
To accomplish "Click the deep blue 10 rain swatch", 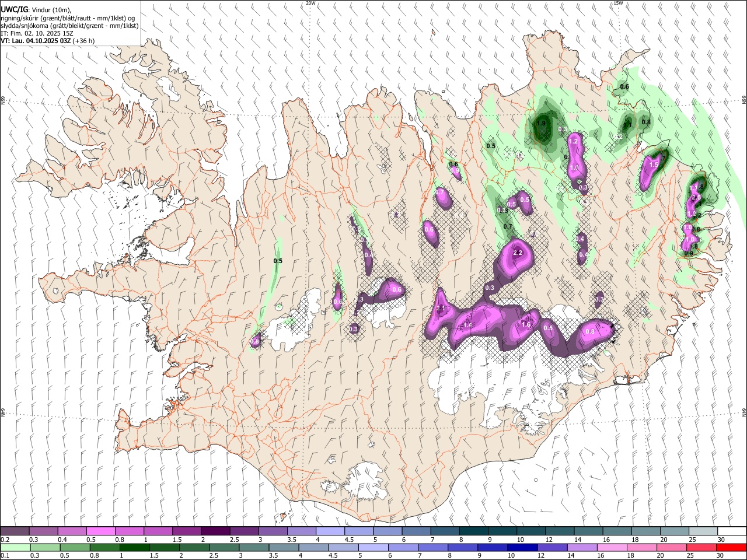I will click(522, 548).
